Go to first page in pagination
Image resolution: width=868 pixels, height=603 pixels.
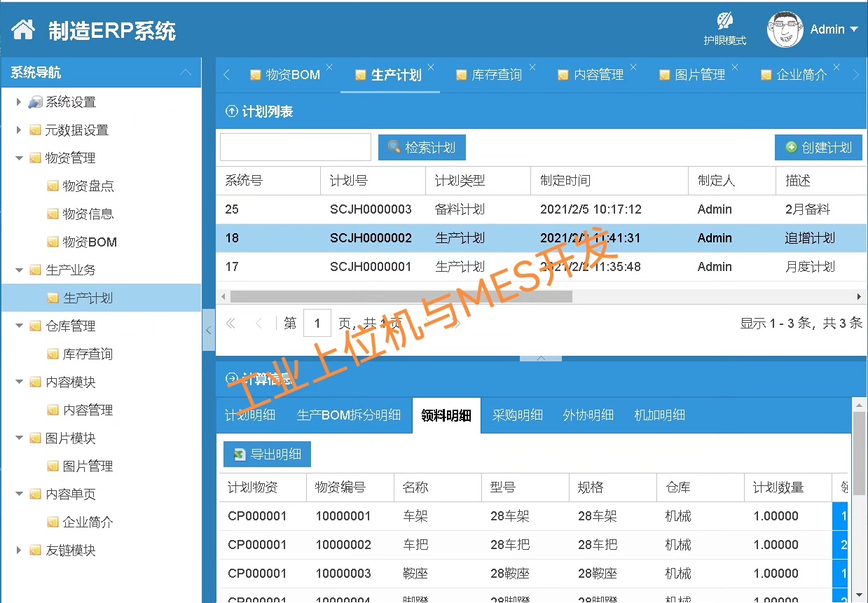tap(230, 324)
